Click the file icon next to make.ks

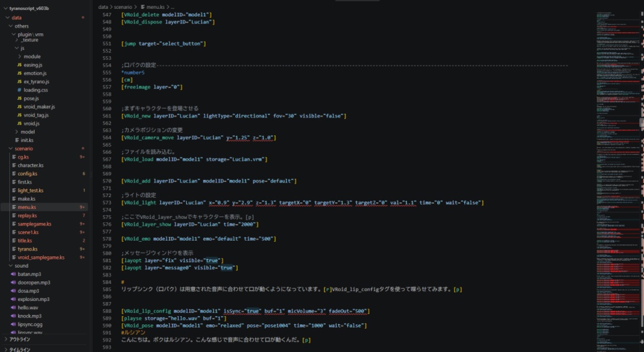14,199
